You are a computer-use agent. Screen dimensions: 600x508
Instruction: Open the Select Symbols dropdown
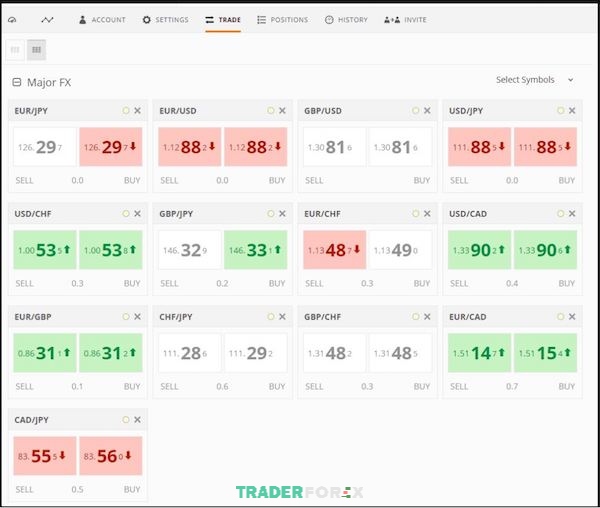point(535,80)
